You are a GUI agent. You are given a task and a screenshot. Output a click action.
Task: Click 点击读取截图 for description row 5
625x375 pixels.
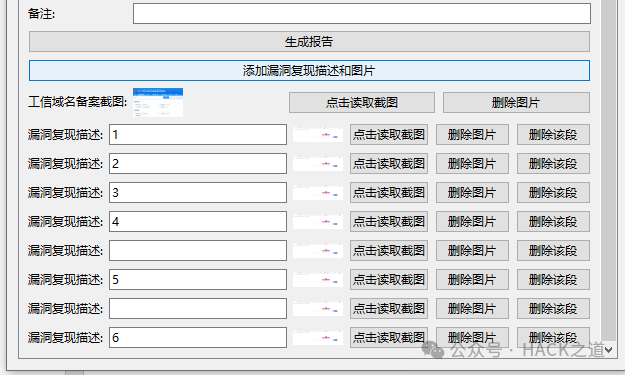click(x=389, y=280)
